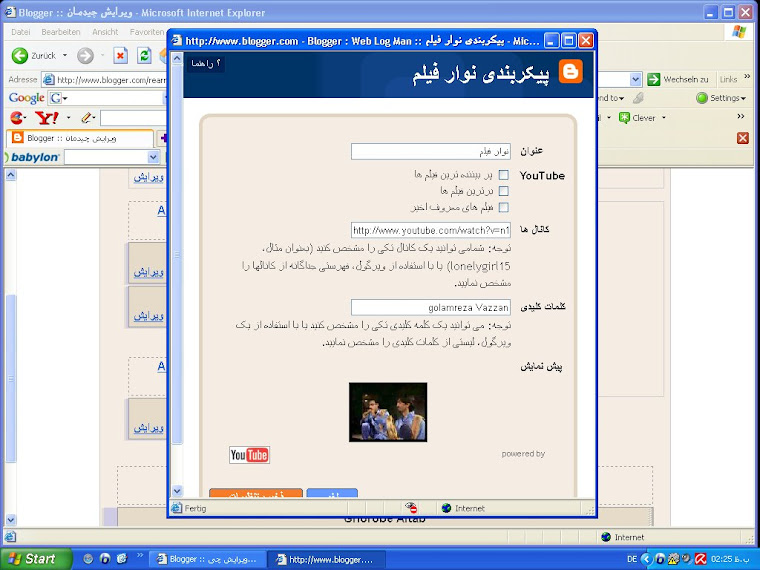Click the help link in popup header
The height and width of the screenshot is (570, 760).
pos(206,63)
